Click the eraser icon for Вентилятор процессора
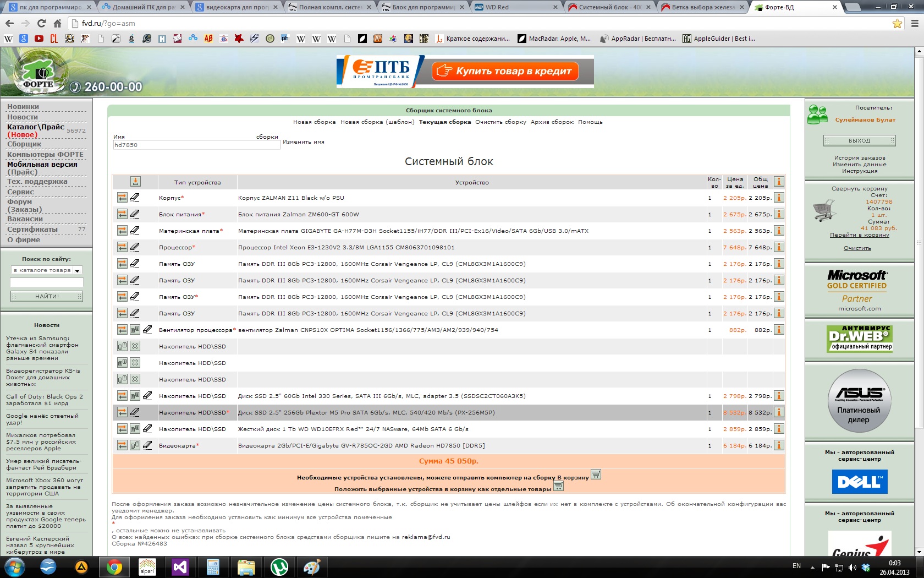 (147, 330)
